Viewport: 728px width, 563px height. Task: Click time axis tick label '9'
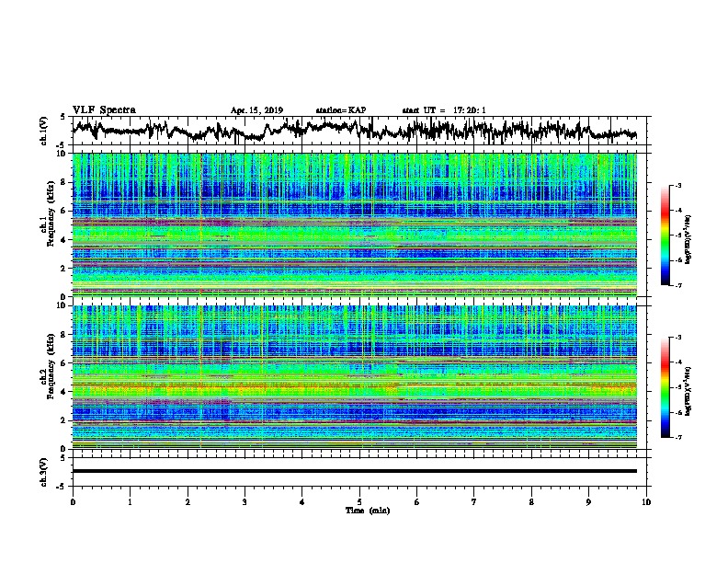(x=588, y=502)
